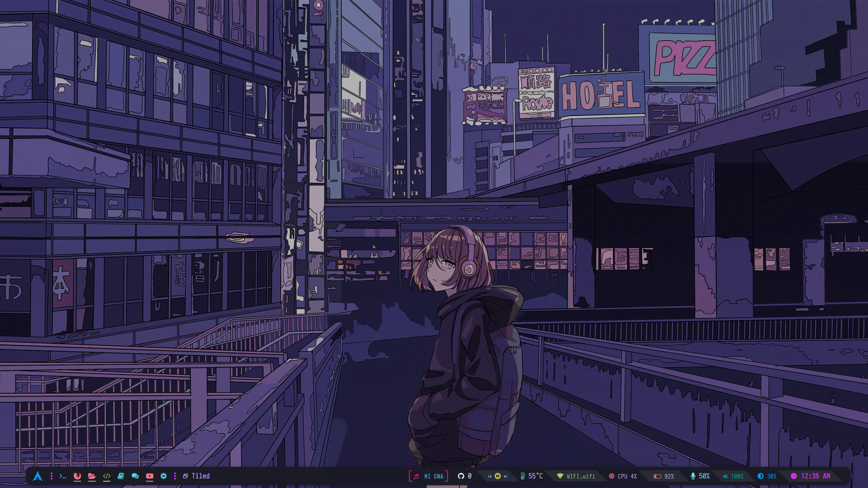Image resolution: width=868 pixels, height=488 pixels.
Task: Select the code editor workspace icon
Action: pyautogui.click(x=107, y=476)
